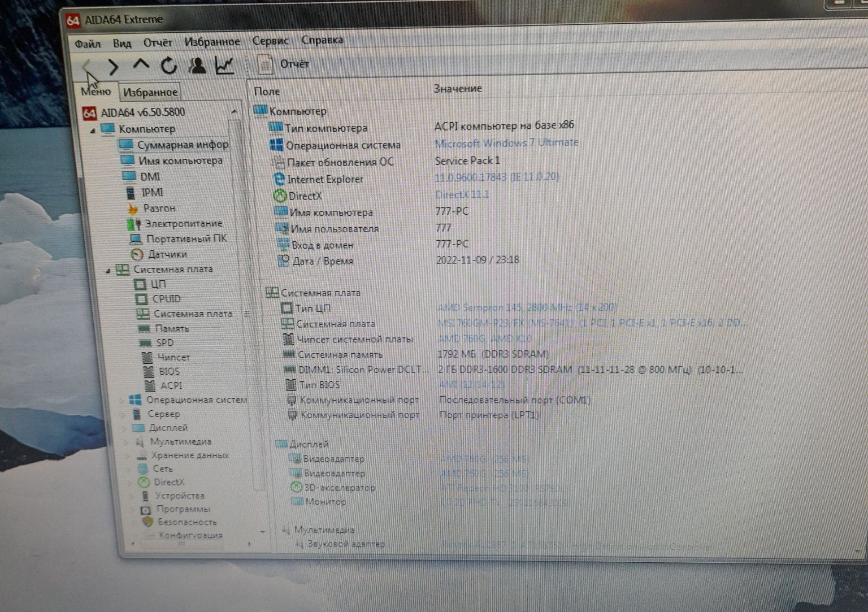Open the AMD 760G chipset link
Viewport: 868px width, 612px height.
click(x=485, y=338)
